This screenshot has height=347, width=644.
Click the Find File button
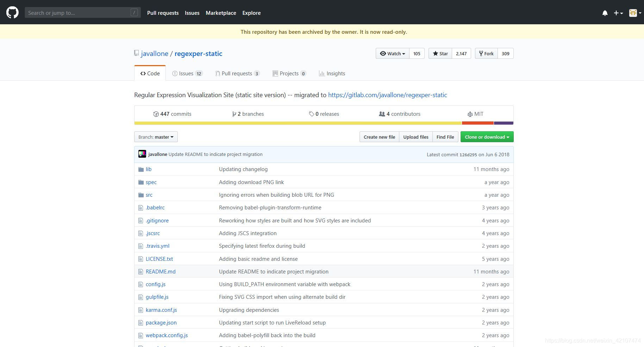445,137
